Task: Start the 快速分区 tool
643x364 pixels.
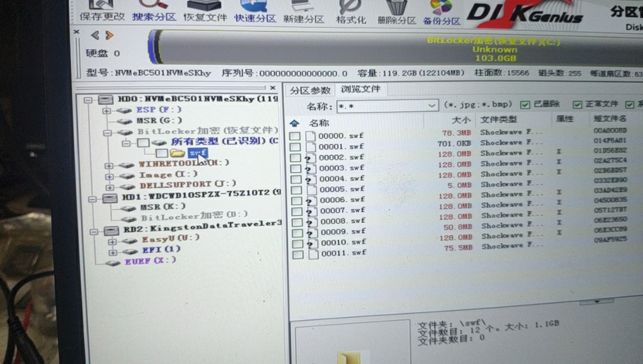Action: 255,11
